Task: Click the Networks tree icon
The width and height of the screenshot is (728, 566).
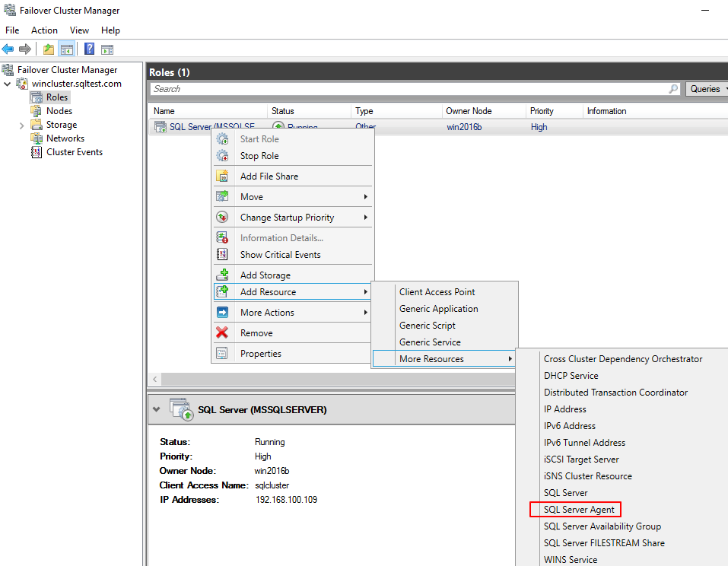Action: [x=37, y=138]
